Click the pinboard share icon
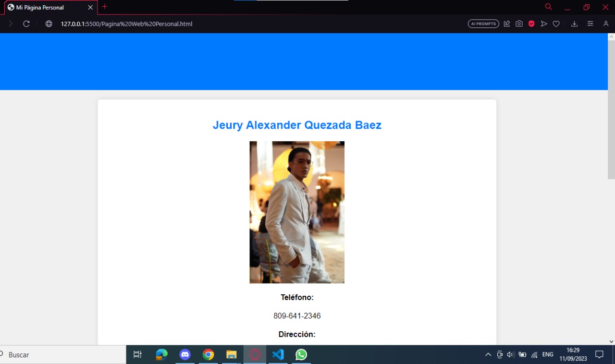 click(x=507, y=24)
